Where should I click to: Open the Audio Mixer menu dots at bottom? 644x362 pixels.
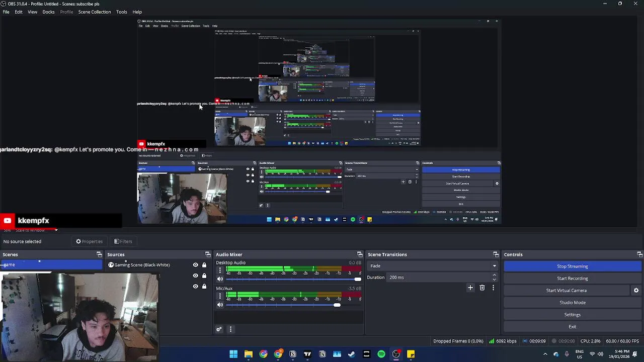tap(230, 329)
